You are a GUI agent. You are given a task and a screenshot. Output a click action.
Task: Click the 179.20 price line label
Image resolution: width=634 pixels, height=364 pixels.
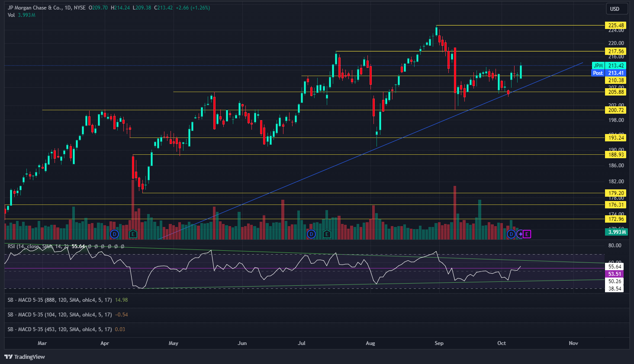tap(616, 193)
